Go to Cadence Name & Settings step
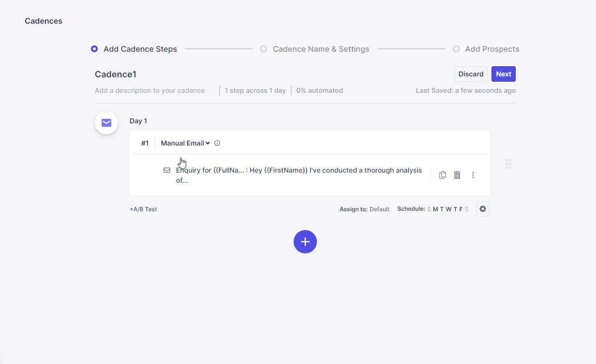Viewport: 596px width, 364px height. [x=320, y=49]
